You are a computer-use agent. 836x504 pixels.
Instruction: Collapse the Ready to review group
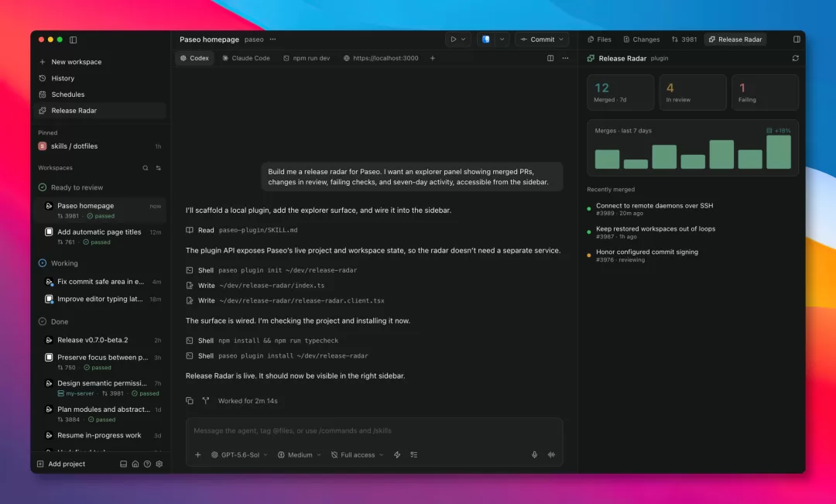click(x=71, y=187)
